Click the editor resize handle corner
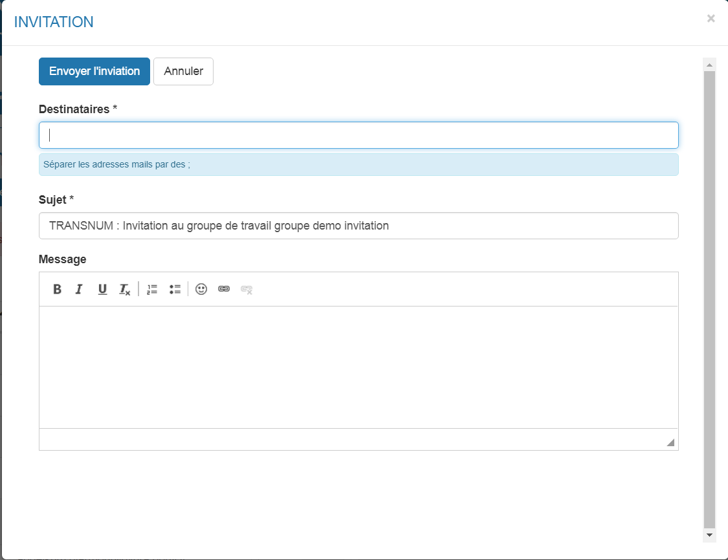 pos(670,442)
